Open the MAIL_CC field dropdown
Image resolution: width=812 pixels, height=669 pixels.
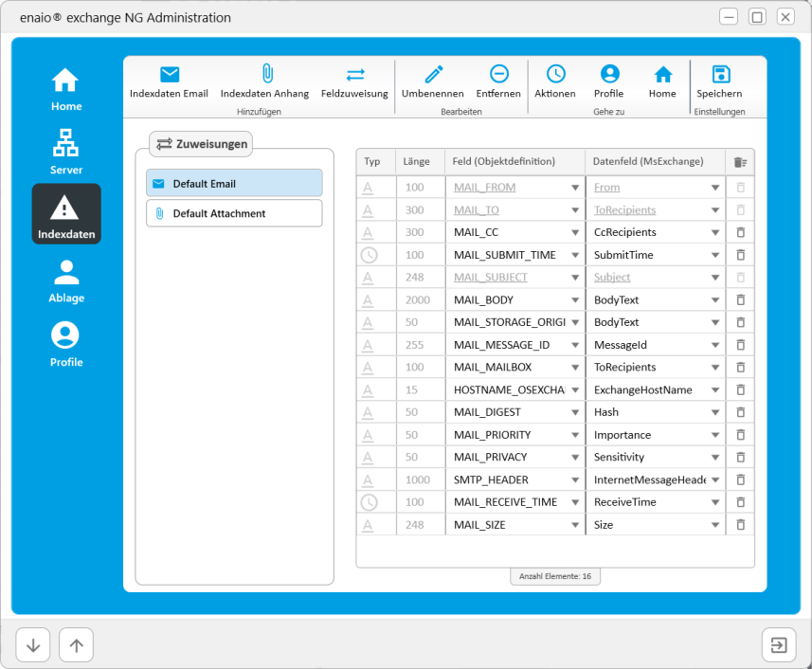pos(575,233)
